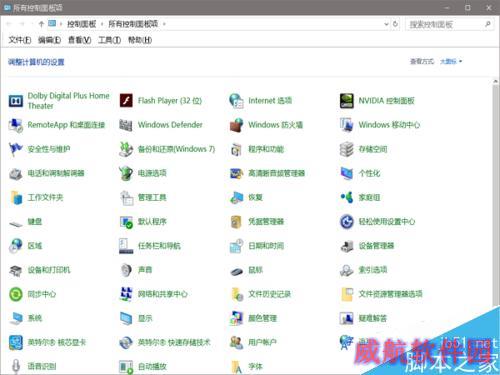Open the 声音 speaker icon

click(126, 270)
